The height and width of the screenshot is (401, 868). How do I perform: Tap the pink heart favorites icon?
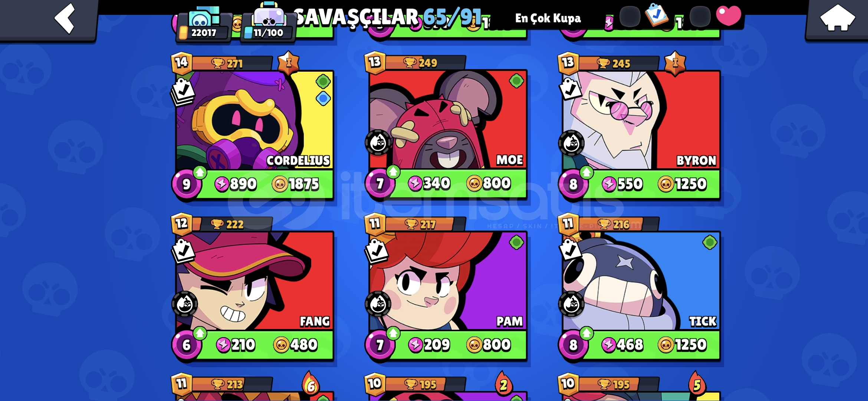(729, 16)
